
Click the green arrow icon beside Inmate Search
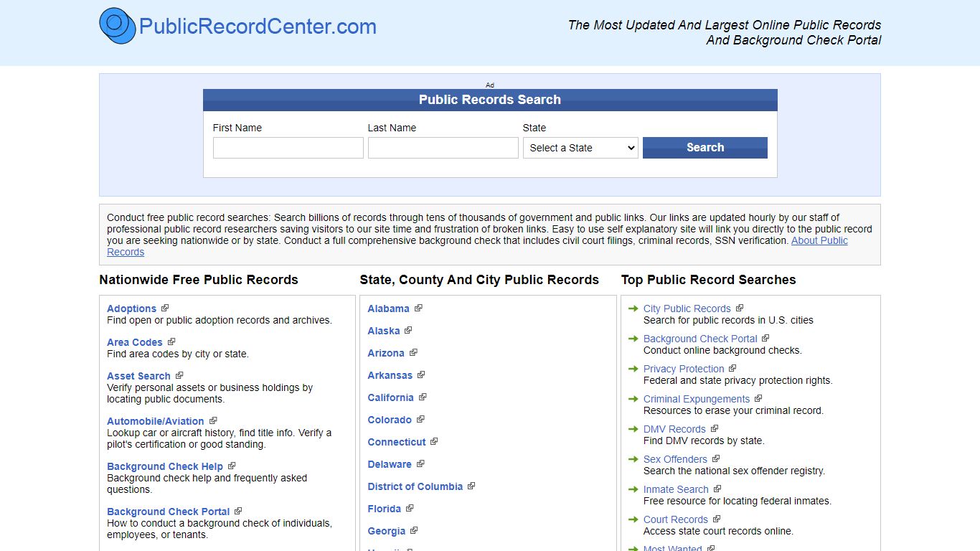click(x=632, y=489)
